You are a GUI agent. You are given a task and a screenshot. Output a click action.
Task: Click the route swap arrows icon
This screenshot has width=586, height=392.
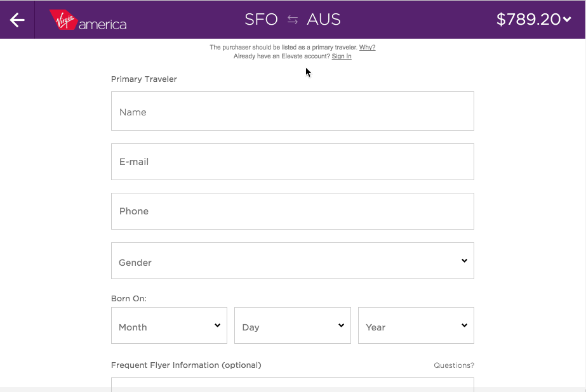293,20
